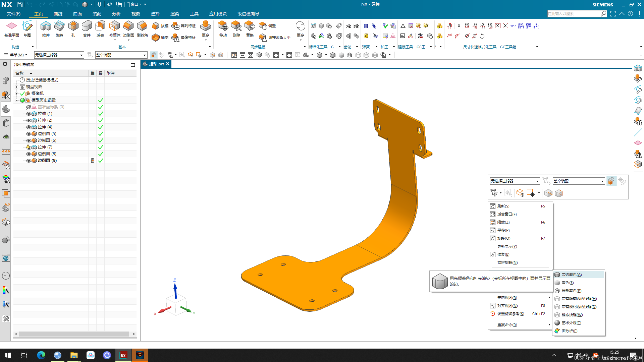Toggle visibility of 边倒圆 (5)
Image resolution: width=644 pixels, height=362 pixels.
pos(29,134)
